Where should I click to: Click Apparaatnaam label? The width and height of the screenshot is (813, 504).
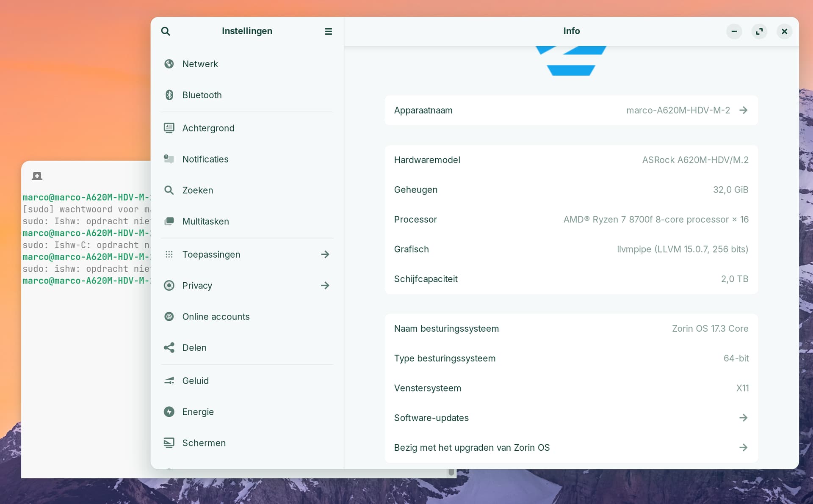pyautogui.click(x=423, y=110)
